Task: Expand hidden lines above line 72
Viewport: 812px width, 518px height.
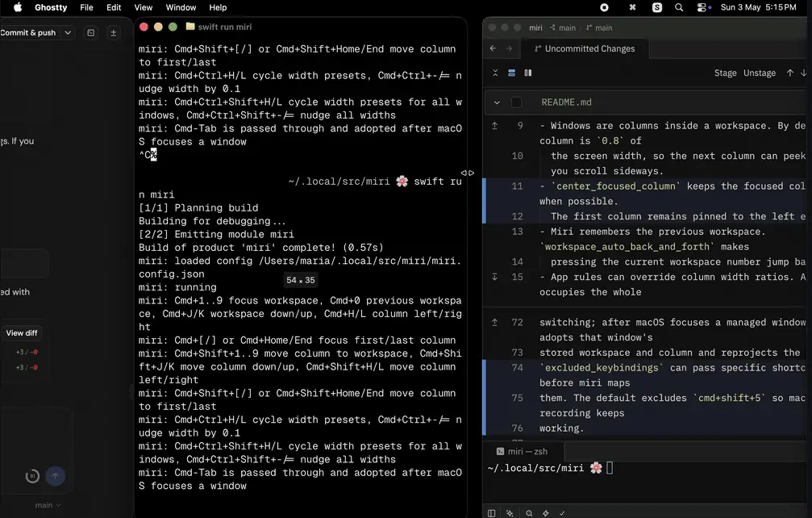Action: pos(494,322)
